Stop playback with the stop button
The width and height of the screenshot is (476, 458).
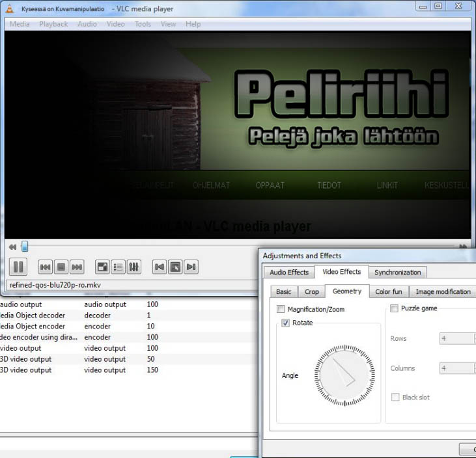coord(61,267)
